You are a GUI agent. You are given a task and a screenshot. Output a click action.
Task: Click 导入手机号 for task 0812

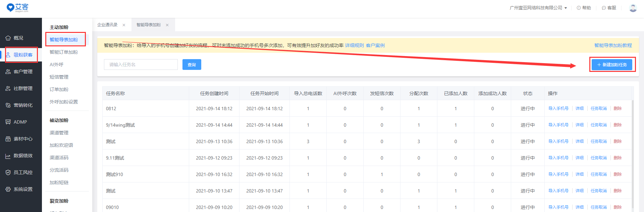pos(558,109)
